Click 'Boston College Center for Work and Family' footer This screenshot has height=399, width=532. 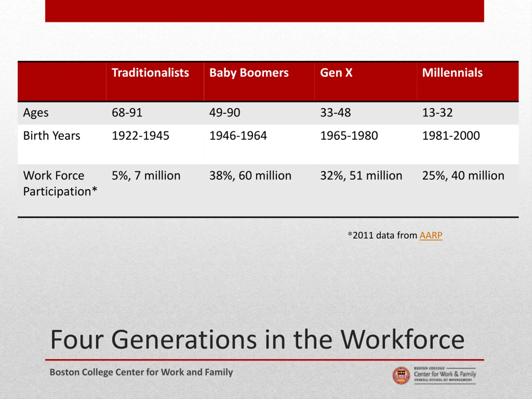point(141,372)
